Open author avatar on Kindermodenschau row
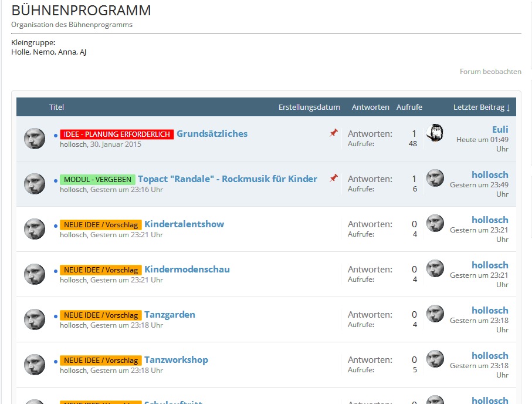Viewport: 532px width, 404px height. coord(35,274)
